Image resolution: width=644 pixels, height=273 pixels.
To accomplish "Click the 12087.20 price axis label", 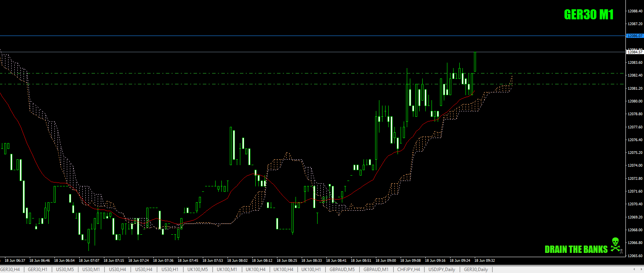I will (635, 24).
